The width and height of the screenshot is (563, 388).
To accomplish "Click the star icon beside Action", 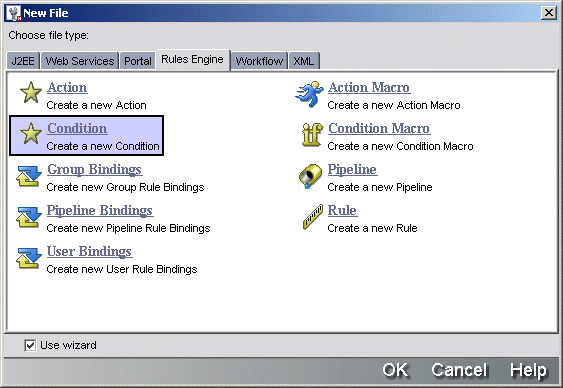I will [x=31, y=92].
